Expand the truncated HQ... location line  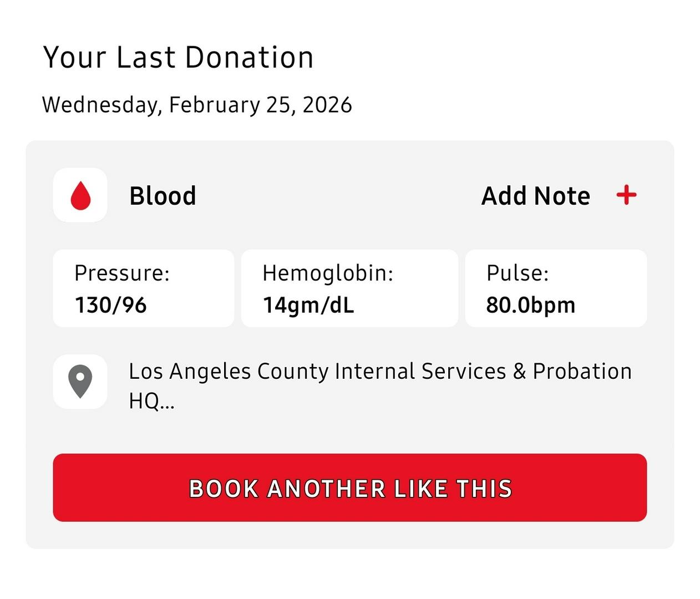[x=151, y=400]
